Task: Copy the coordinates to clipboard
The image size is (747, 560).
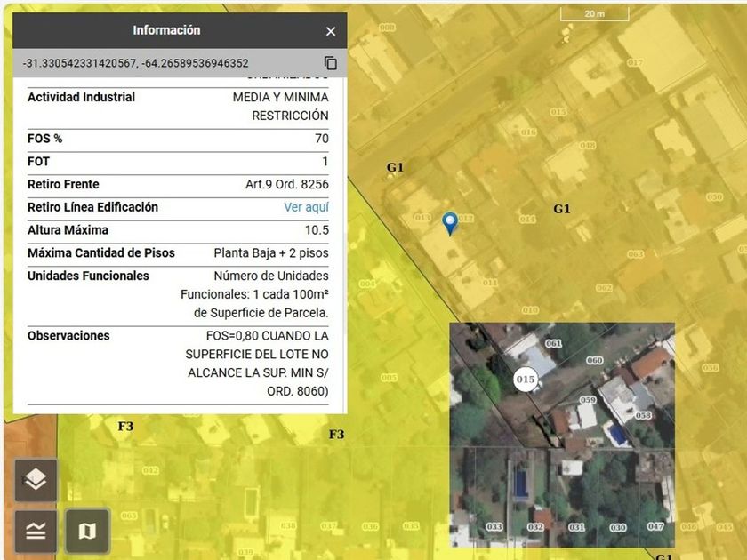Action: click(x=331, y=63)
